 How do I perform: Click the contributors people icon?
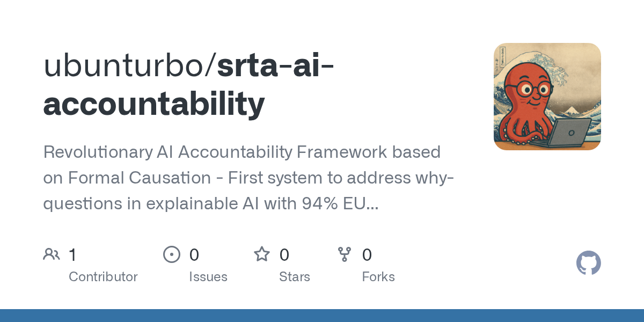point(52,254)
